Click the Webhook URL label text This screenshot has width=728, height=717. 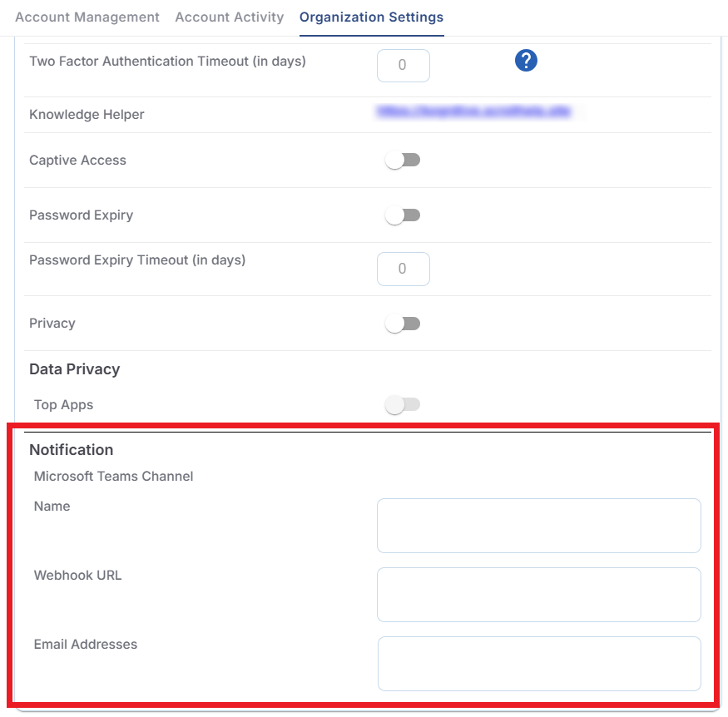[x=77, y=576]
